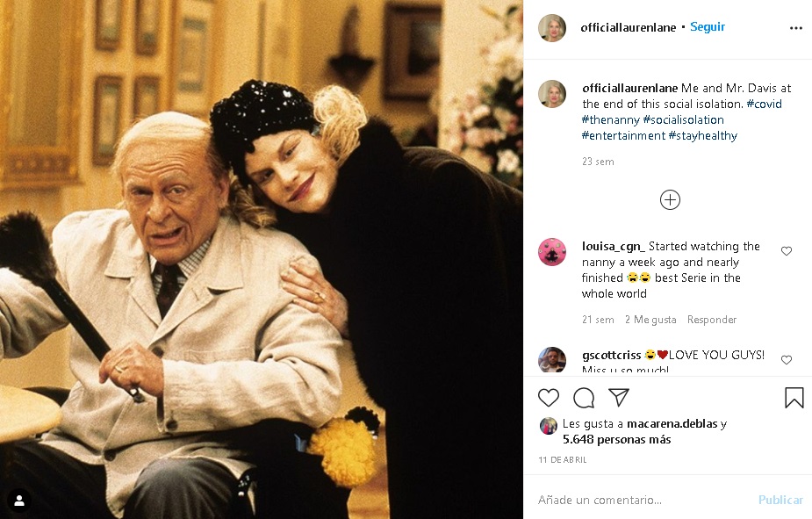Reply to louisa_cgn_'s comment via Responder
The height and width of the screenshot is (519, 812).
pos(712,320)
